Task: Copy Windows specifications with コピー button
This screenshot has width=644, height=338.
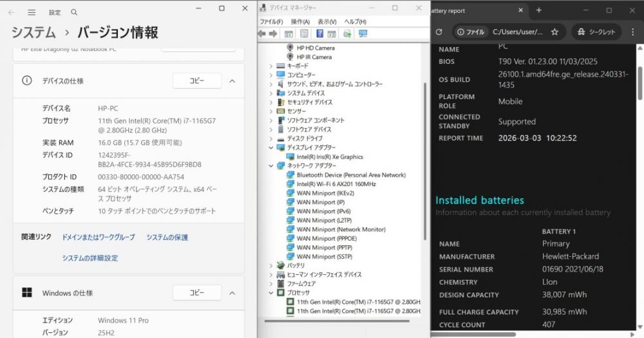Action: tap(196, 292)
